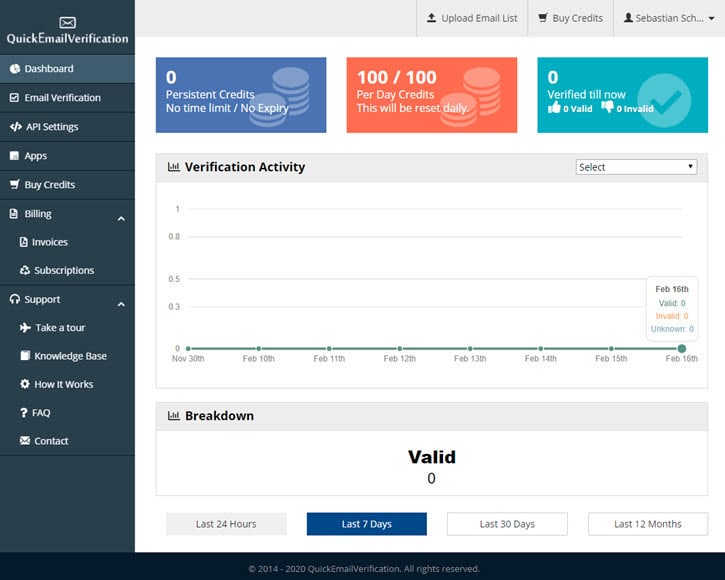
Task: Go to Invoices under Billing
Action: pos(50,242)
